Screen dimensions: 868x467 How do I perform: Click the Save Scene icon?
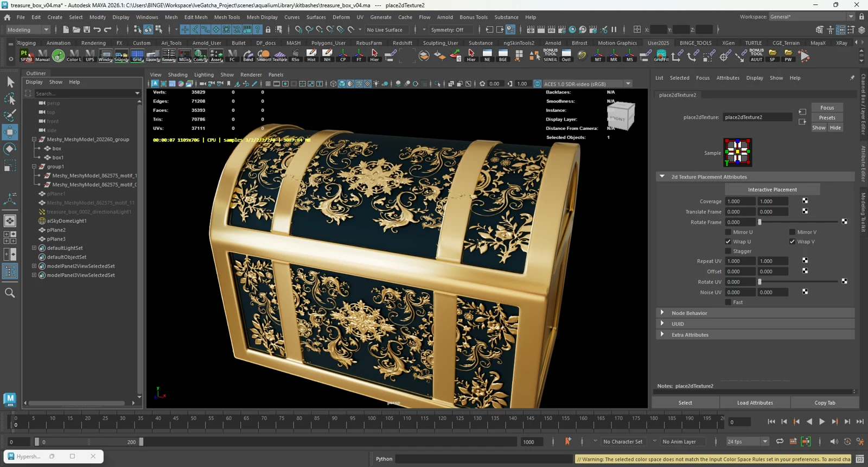click(87, 30)
